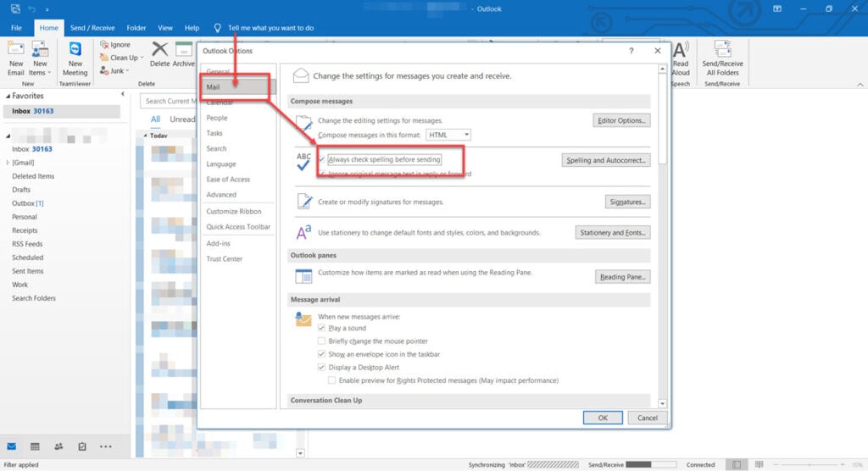The width and height of the screenshot is (868, 471).
Task: Open the HTML message format dropdown
Action: 448,135
